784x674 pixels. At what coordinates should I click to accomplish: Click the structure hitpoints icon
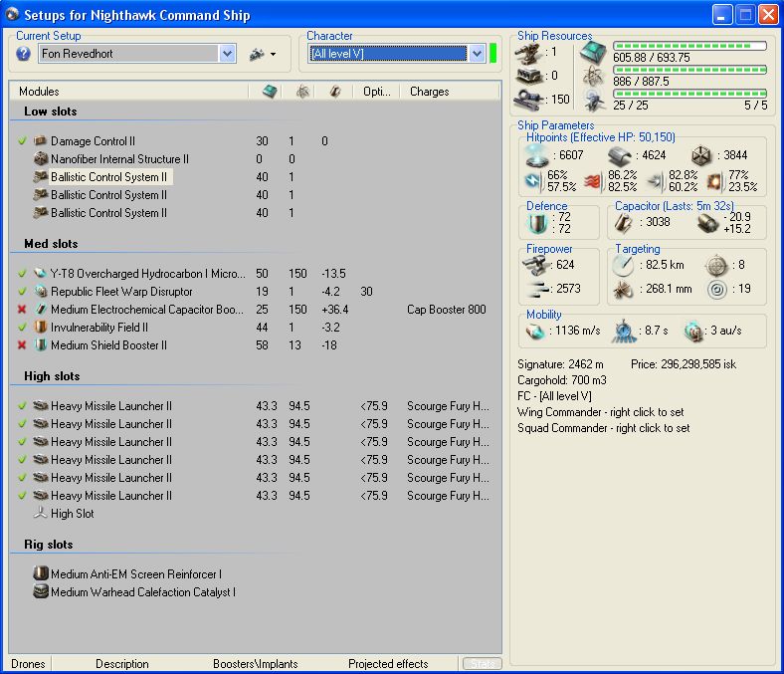[x=701, y=155]
